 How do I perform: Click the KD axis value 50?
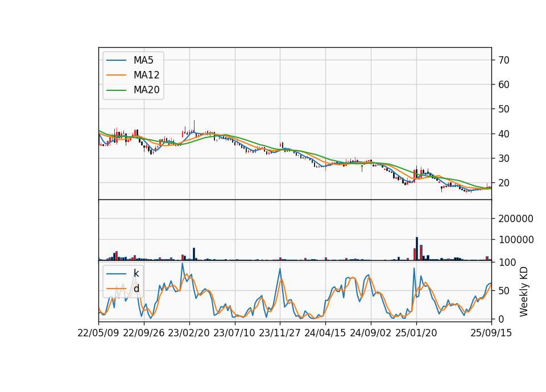pyautogui.click(x=504, y=291)
